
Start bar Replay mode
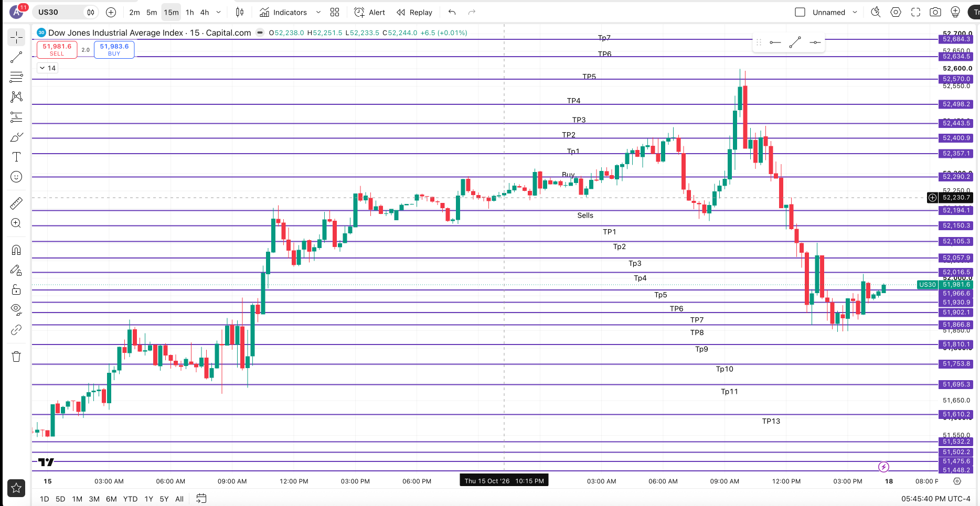click(x=414, y=12)
